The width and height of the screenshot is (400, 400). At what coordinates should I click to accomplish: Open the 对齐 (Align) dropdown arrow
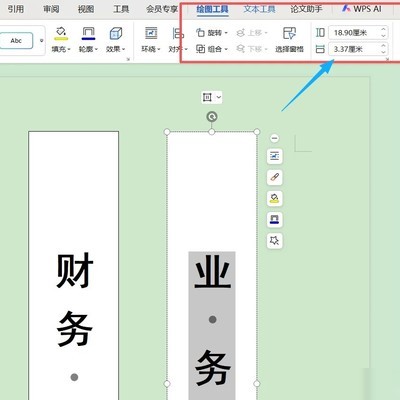pyautogui.click(x=186, y=49)
